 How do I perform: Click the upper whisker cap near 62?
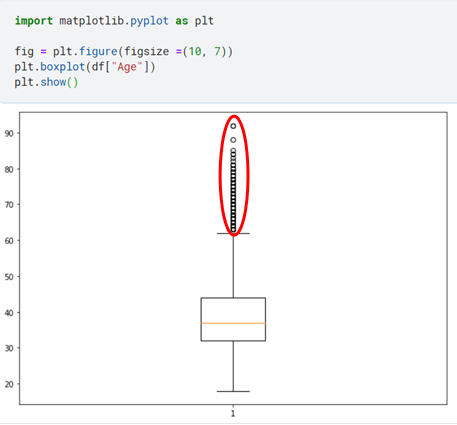233,233
